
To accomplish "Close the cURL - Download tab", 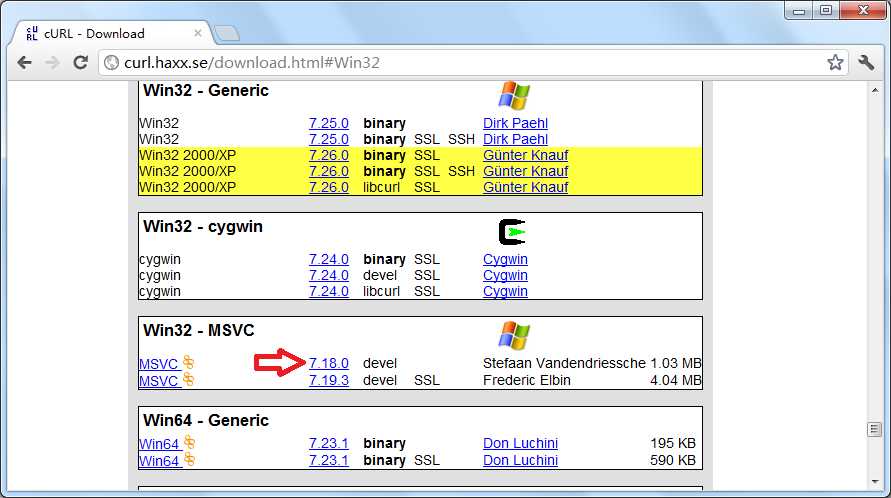I will pos(198,34).
